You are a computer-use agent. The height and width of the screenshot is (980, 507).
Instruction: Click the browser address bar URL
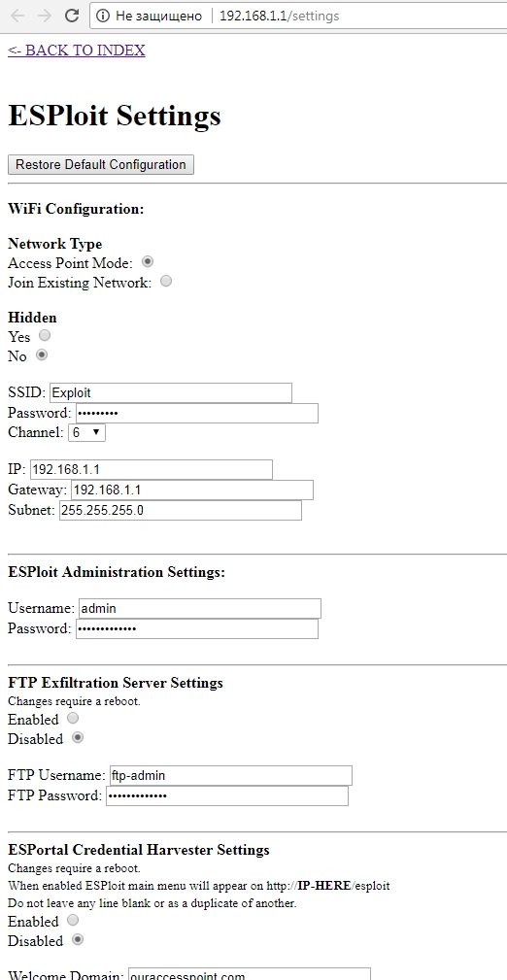pos(280,16)
